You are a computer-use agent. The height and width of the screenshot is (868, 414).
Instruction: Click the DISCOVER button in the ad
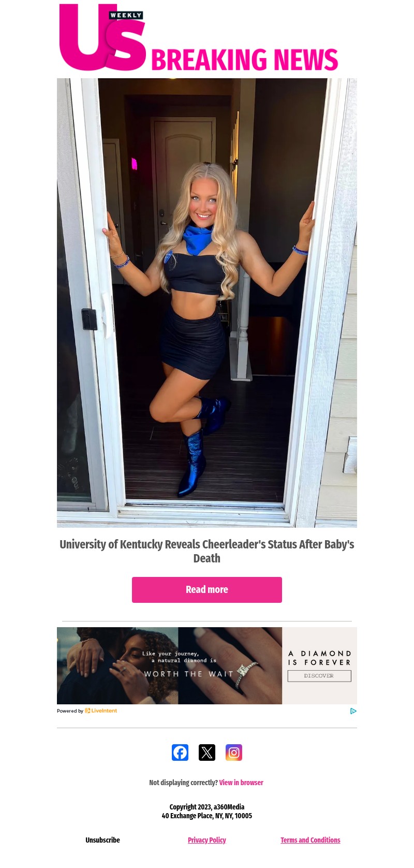coord(319,676)
